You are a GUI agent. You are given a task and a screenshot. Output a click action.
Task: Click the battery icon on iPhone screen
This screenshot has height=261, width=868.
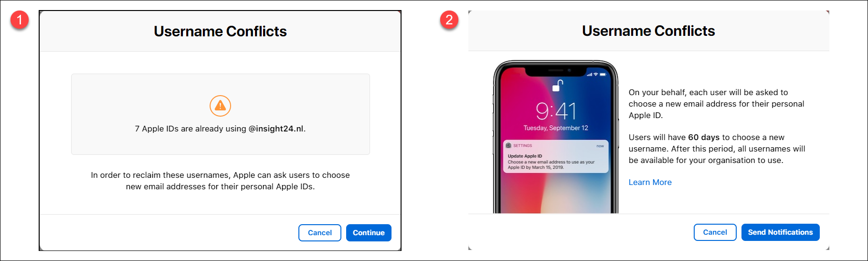[x=603, y=75]
